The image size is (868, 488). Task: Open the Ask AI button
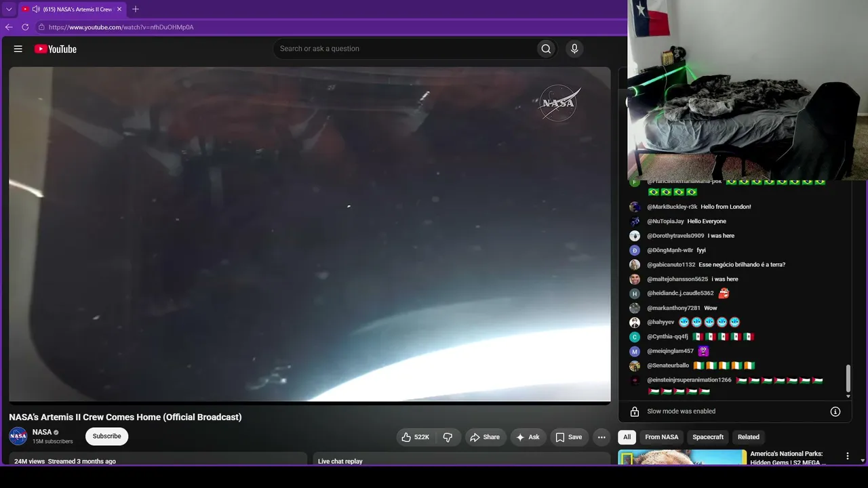pos(528,437)
